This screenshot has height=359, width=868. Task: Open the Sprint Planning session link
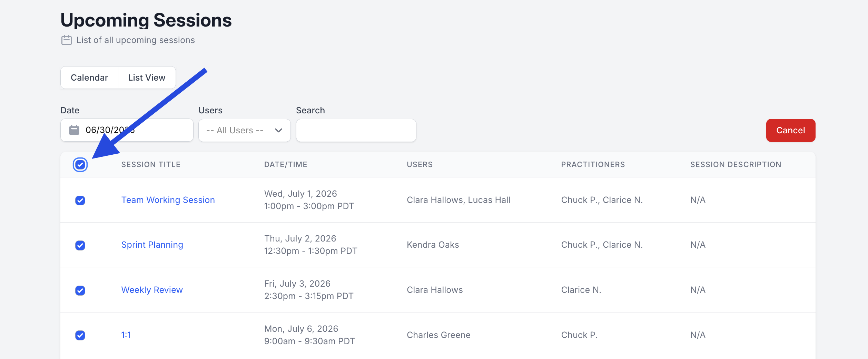pos(152,245)
